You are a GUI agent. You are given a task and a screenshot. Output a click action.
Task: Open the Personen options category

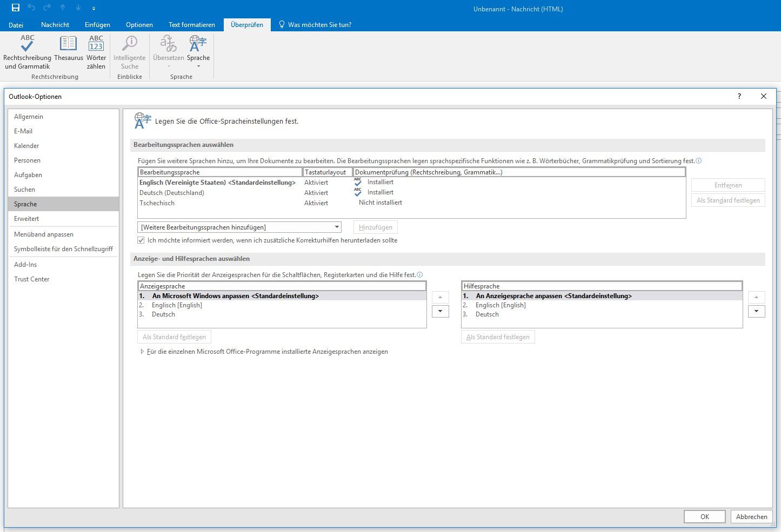[64, 160]
